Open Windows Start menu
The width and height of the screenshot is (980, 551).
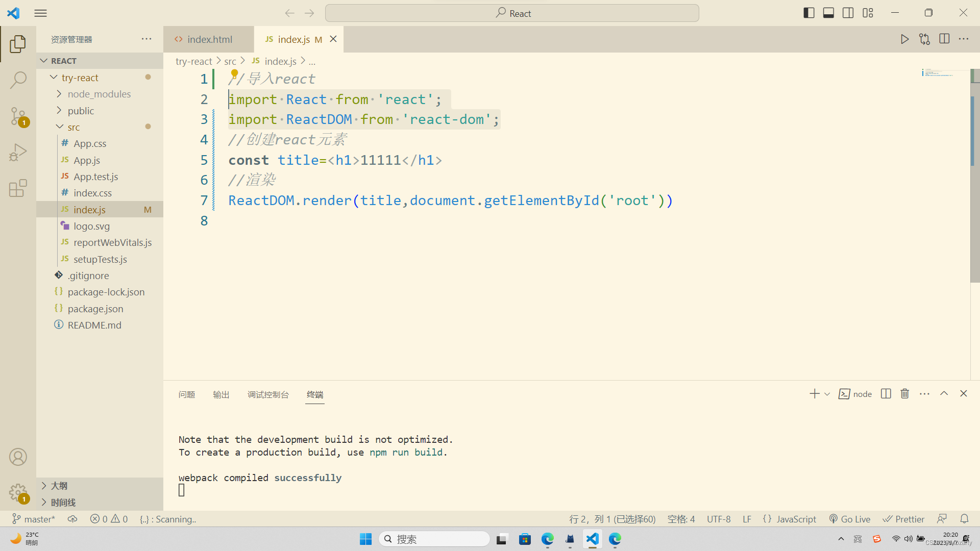365,539
